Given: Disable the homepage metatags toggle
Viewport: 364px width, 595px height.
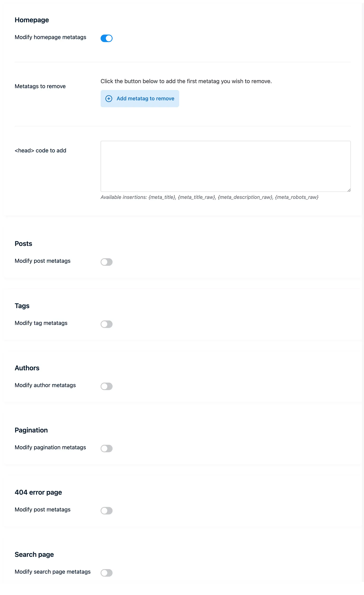Looking at the screenshot, I should click(106, 38).
